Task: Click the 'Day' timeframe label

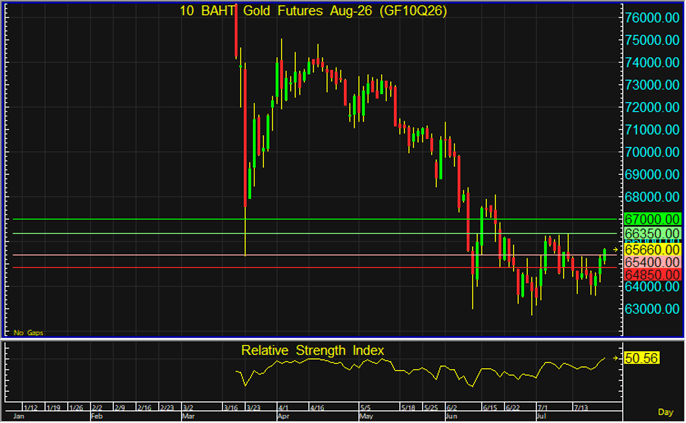Action: point(665,412)
